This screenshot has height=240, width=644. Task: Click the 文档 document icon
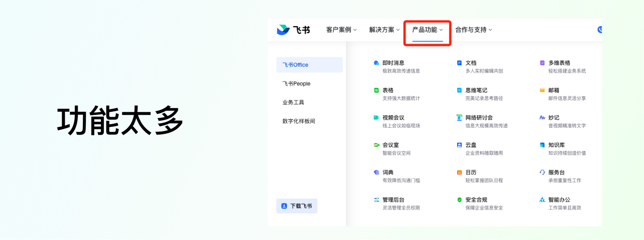tap(459, 63)
